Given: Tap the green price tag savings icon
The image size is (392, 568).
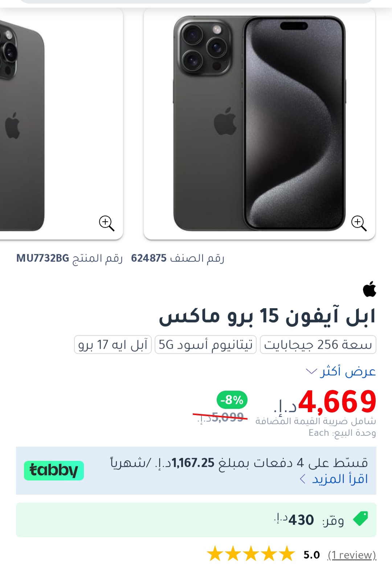Looking at the screenshot, I should [360, 519].
